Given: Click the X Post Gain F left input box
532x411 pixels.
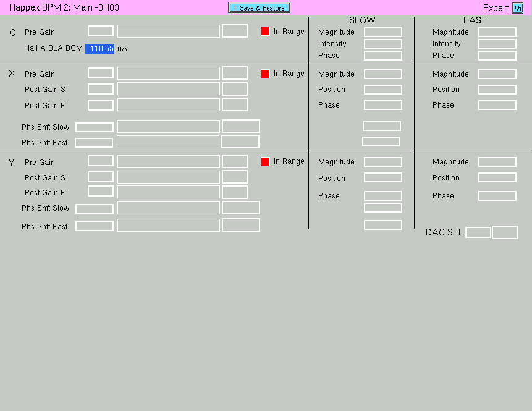Looking at the screenshot, I should pos(101,105).
